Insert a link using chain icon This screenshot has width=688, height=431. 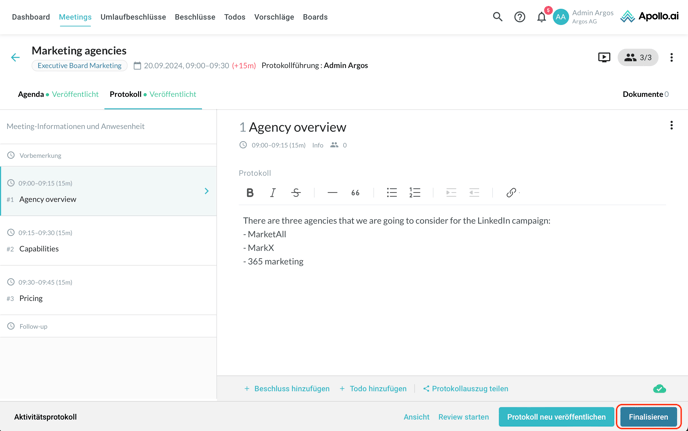511,193
